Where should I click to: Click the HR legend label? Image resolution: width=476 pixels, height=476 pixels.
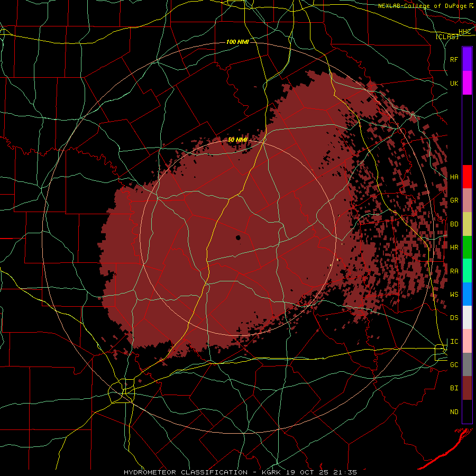pyautogui.click(x=454, y=248)
